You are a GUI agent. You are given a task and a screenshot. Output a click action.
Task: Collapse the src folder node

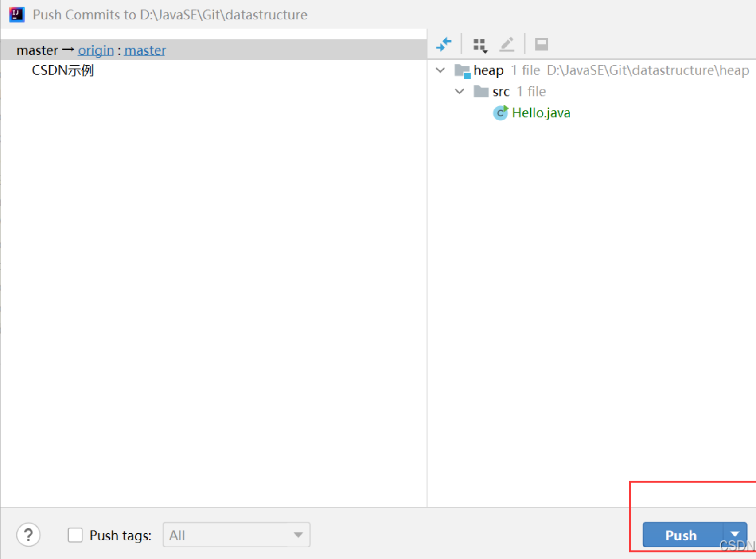click(x=460, y=91)
